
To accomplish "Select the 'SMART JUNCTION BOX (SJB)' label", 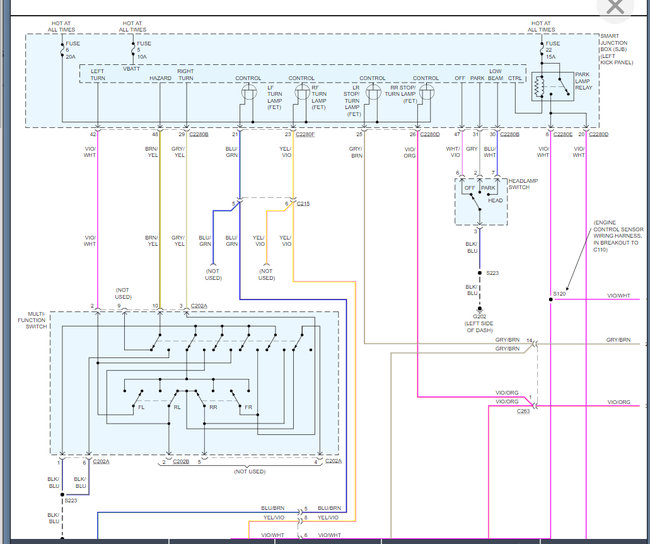I will pos(616,49).
